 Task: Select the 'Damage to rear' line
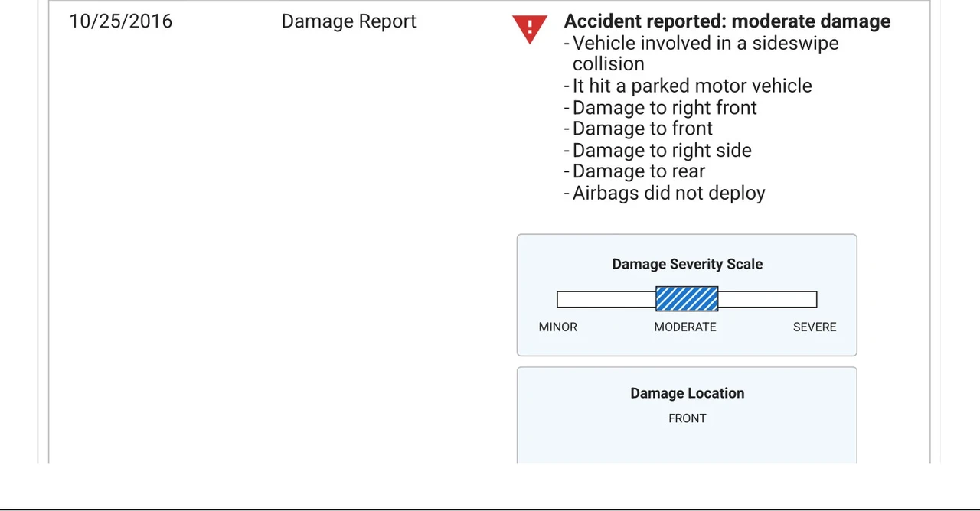tap(635, 171)
